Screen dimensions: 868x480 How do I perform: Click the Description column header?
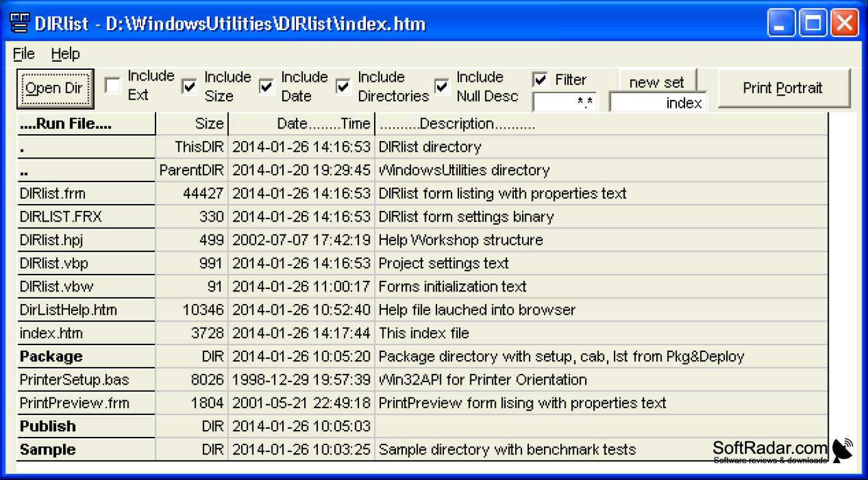point(601,124)
